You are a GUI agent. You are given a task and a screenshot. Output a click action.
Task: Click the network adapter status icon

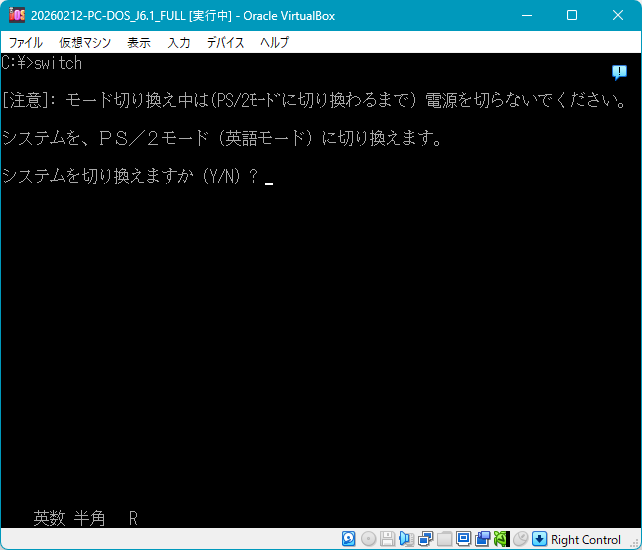pos(425,539)
